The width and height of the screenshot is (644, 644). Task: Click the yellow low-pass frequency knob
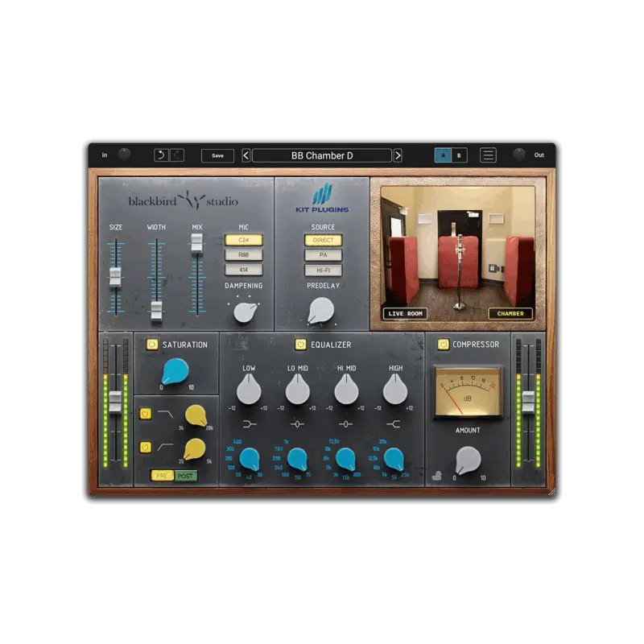(196, 415)
